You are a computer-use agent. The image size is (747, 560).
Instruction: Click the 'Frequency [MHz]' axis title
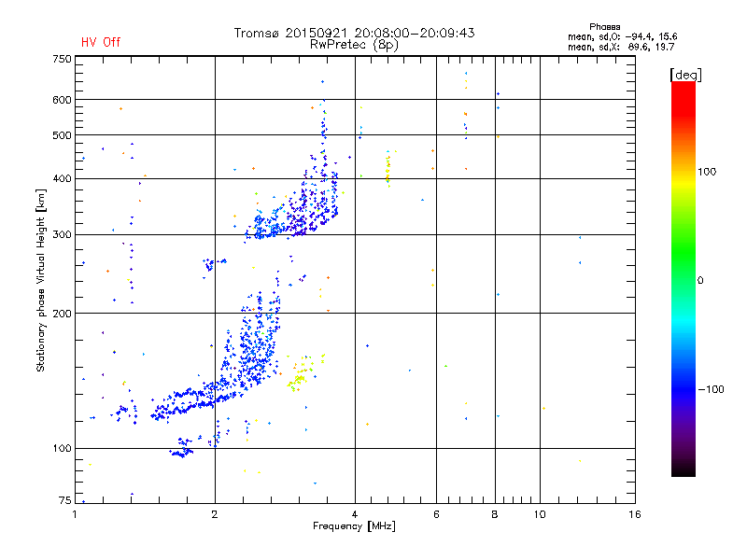(x=354, y=526)
